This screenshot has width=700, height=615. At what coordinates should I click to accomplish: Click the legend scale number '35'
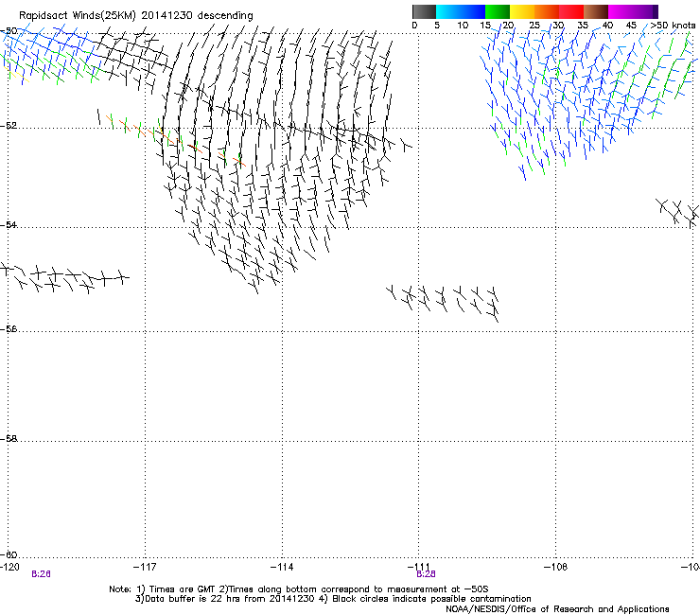point(583,26)
